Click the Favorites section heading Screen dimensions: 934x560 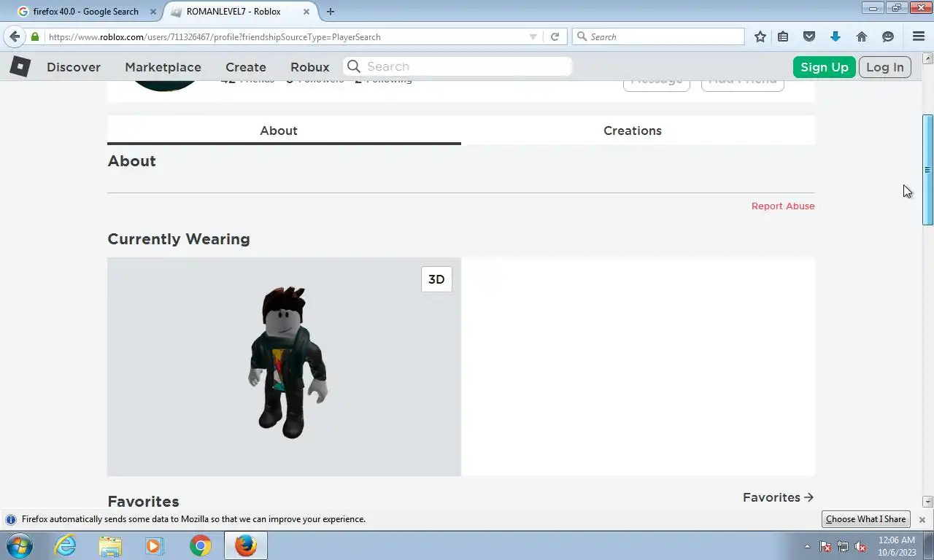click(x=143, y=502)
